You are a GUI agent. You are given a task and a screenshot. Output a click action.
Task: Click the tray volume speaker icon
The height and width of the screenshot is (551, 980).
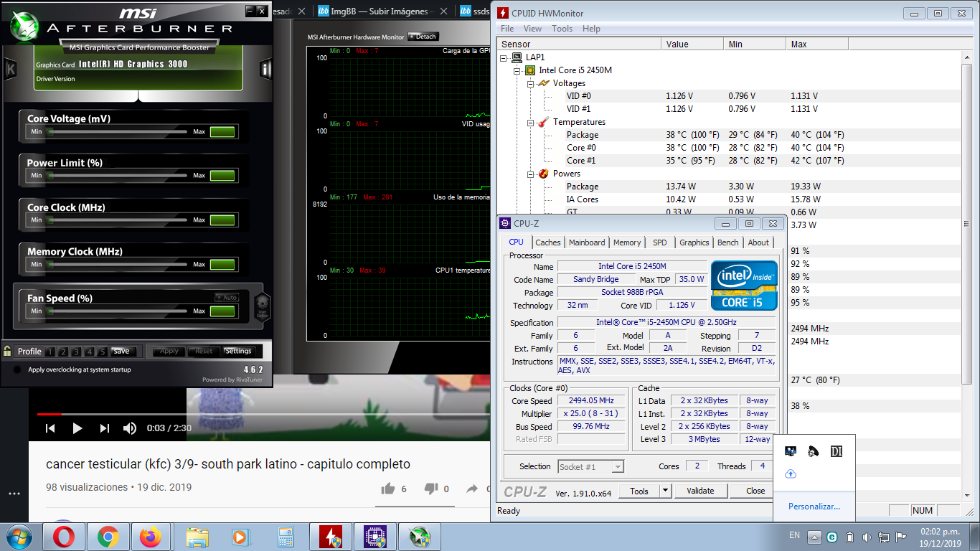point(867,537)
